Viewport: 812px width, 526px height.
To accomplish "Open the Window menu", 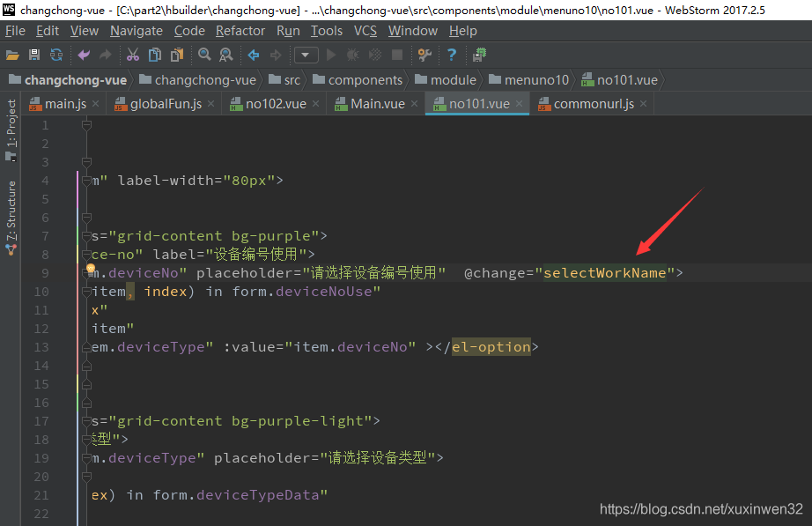I will click(x=413, y=31).
